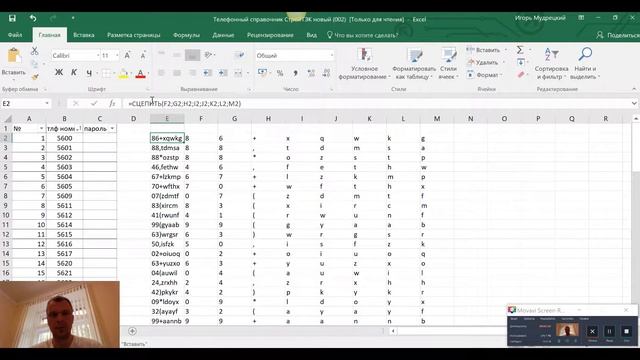Switch to the Вид tab

click(x=311, y=35)
